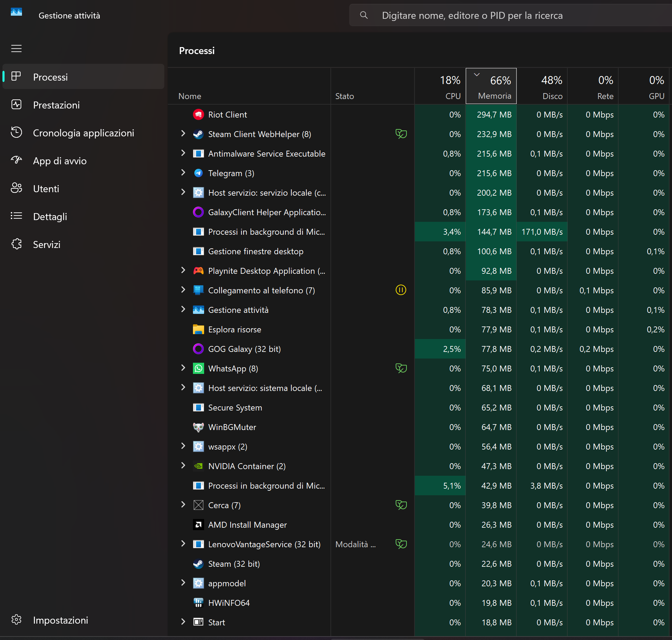The width and height of the screenshot is (672, 640).
Task: Switch to the Dettagli tab
Action: coord(50,217)
